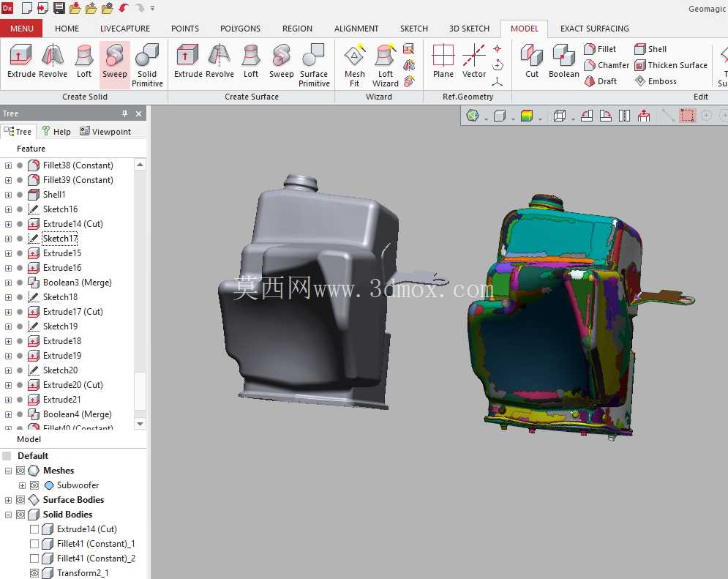Screen dimensions: 728x579
Task: Check the Extrude14 (Cut) solid body box
Action: pyautogui.click(x=34, y=528)
